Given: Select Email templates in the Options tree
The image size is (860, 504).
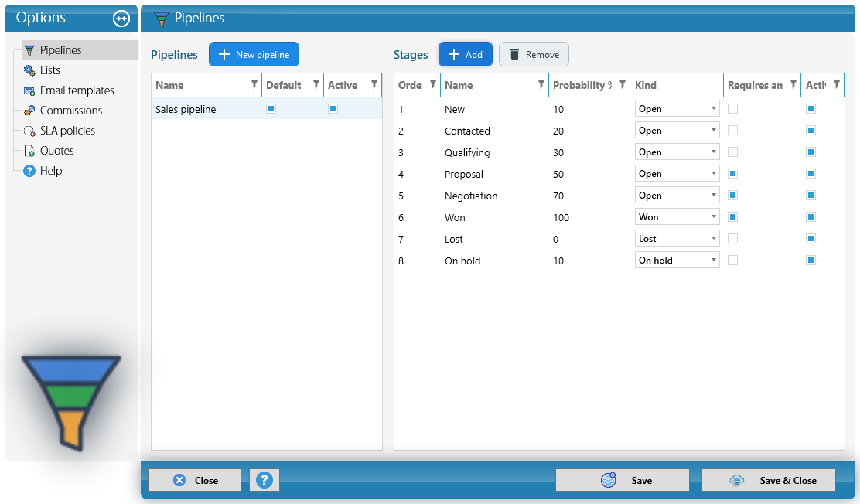Looking at the screenshot, I should pos(77,90).
